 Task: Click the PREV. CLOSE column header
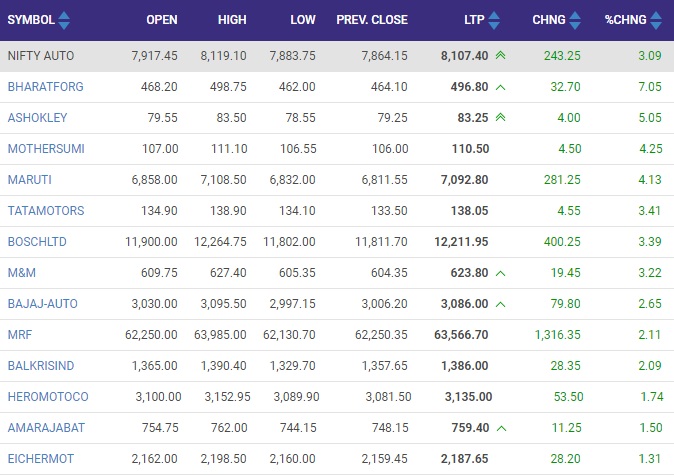click(x=372, y=20)
